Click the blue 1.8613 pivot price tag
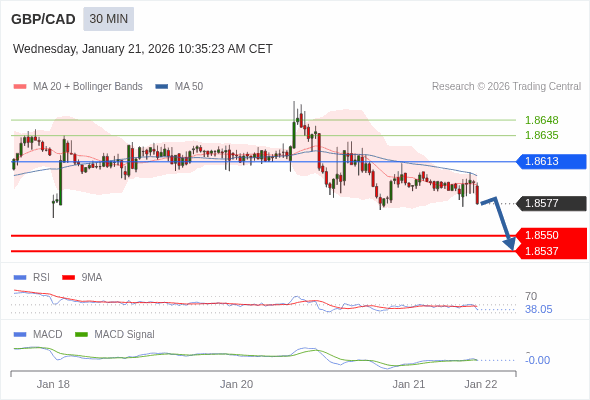The image size is (590, 400). [x=551, y=161]
